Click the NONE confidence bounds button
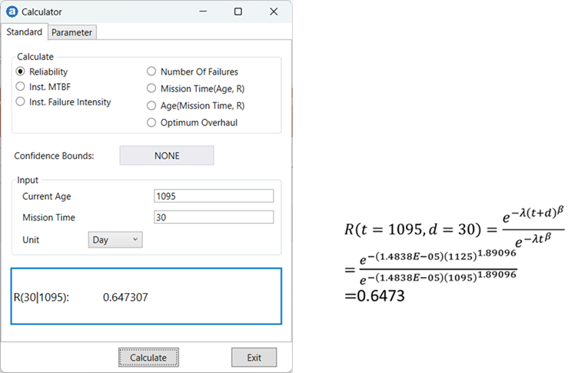This screenshot has height=373, width=588. point(166,155)
